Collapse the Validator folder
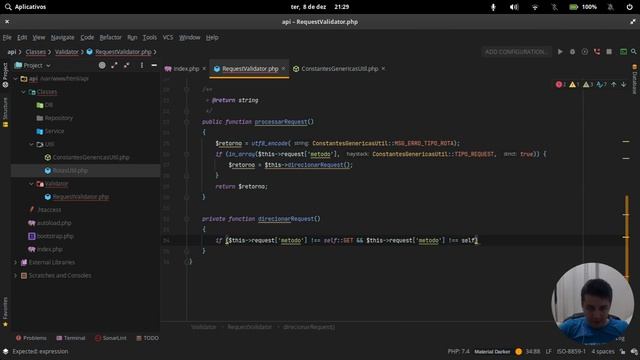 (x=31, y=184)
